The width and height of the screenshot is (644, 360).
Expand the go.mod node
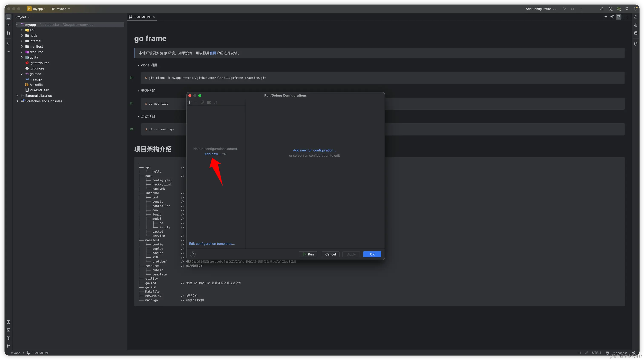tap(22, 74)
